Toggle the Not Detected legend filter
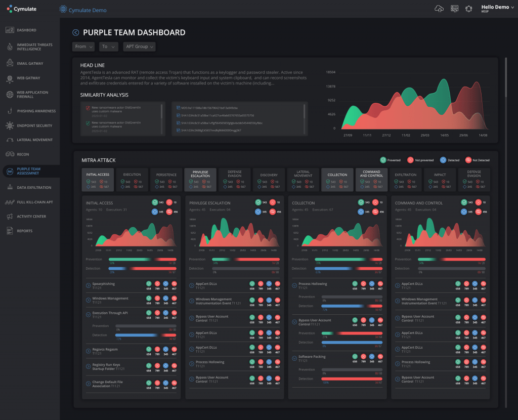This screenshot has height=420, width=518. [x=477, y=160]
